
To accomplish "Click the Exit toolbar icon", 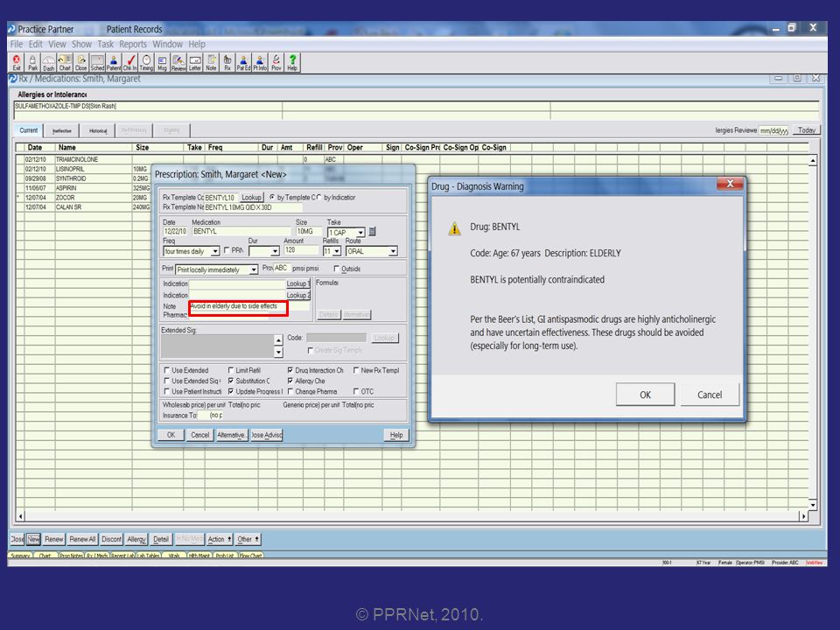I will point(17,62).
